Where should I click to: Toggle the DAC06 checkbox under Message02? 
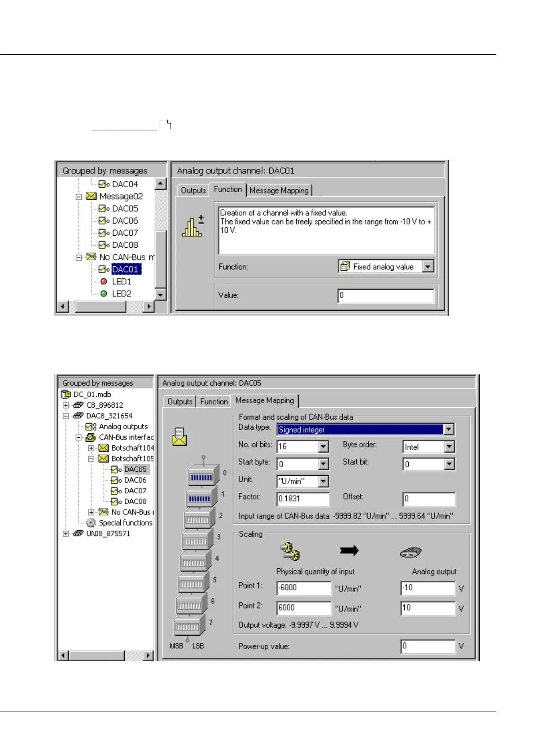[x=103, y=220]
